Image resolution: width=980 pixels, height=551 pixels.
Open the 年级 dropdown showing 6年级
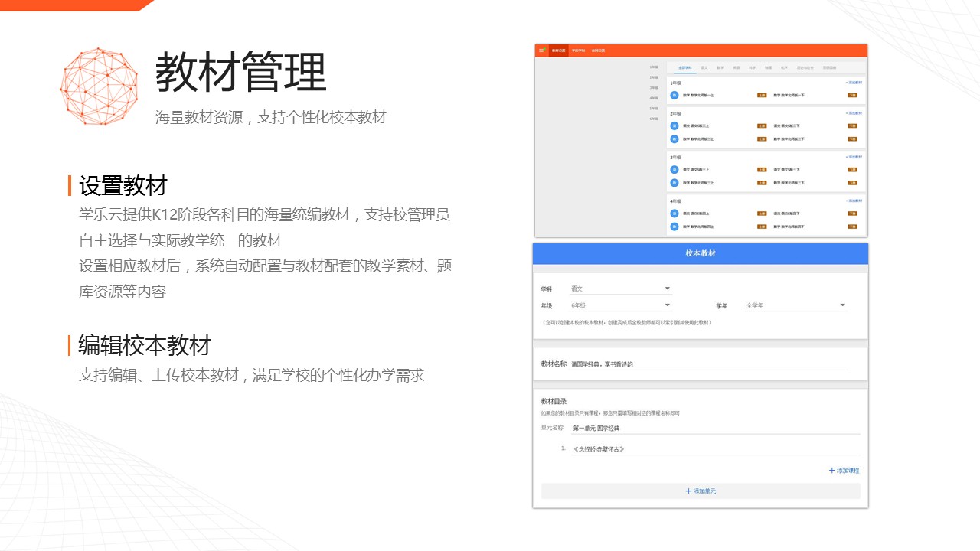coord(621,305)
